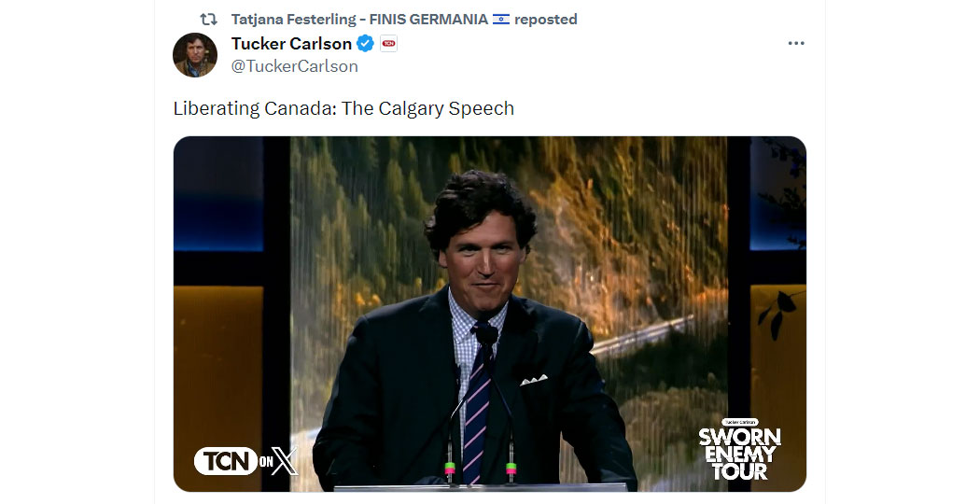980x504 pixels.
Task: Open Tucker Carlson's profile avatar
Action: (195, 55)
